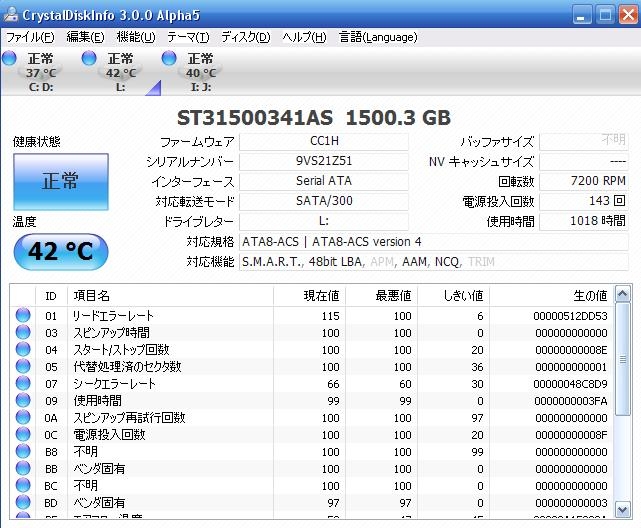Click the 最悪値 column header
The height and width of the screenshot is (528, 641).
tap(382, 296)
